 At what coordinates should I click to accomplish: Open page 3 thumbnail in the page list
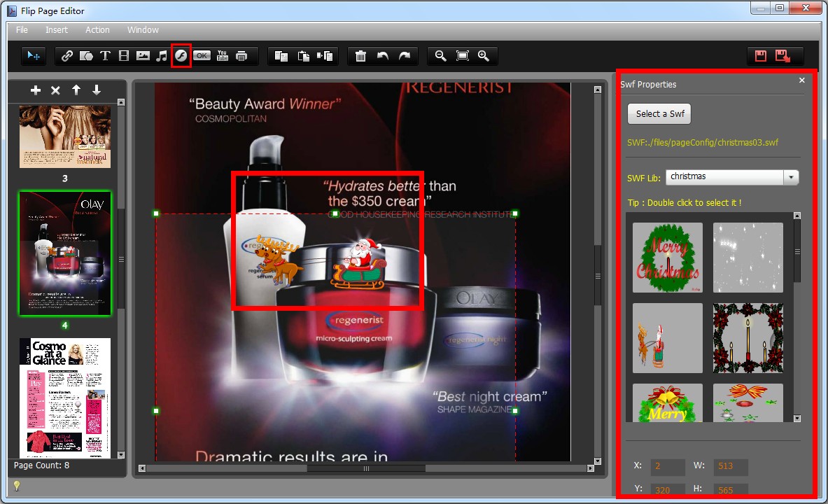tap(65, 136)
